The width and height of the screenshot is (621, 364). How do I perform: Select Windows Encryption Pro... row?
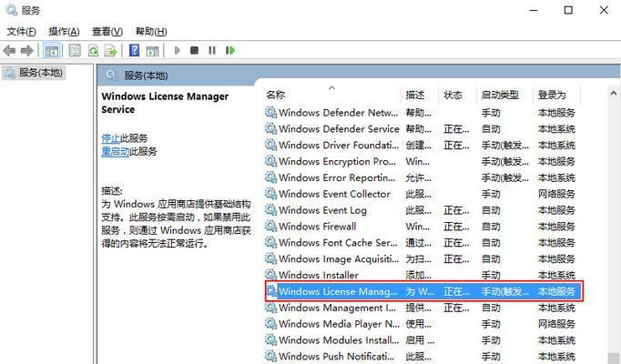click(x=422, y=161)
